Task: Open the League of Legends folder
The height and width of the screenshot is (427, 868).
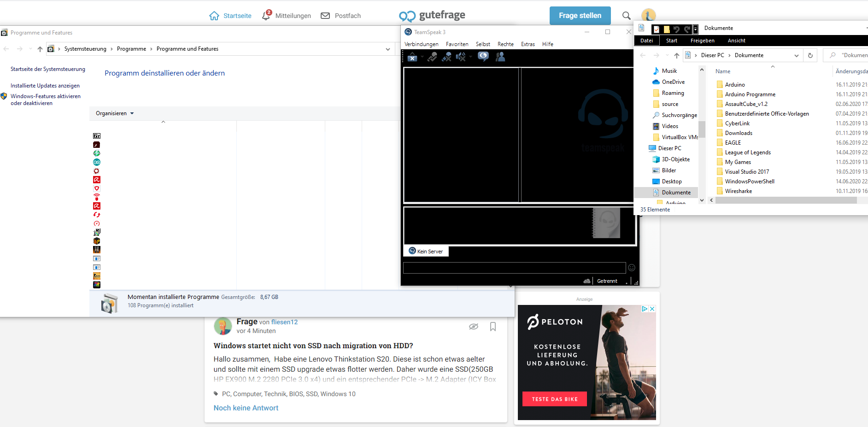Action: 748,152
